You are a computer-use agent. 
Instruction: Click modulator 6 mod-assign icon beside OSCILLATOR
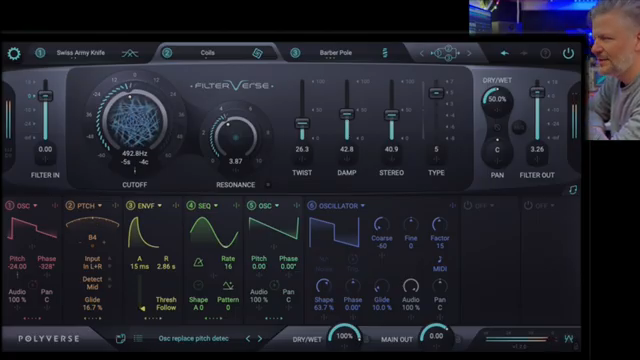pyautogui.click(x=453, y=206)
